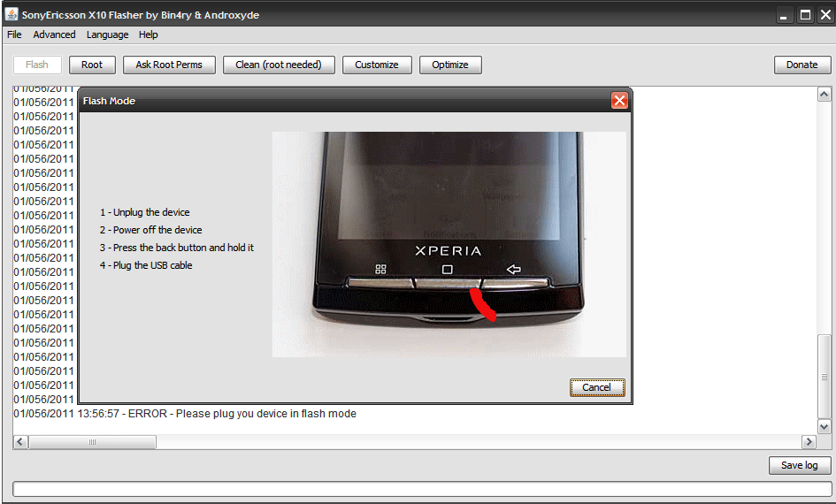This screenshot has height=504, width=836.
Task: Click Ask Root Perms button
Action: pyautogui.click(x=169, y=65)
